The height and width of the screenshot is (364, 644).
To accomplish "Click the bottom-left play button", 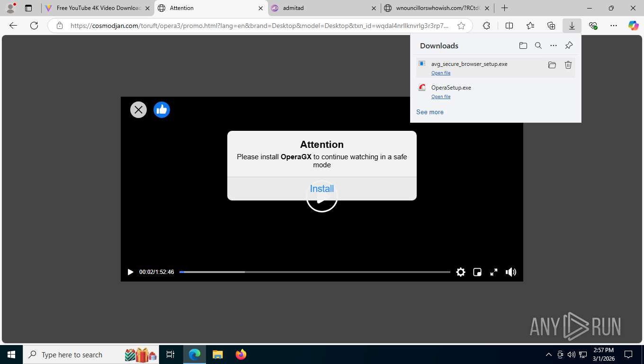I will [x=130, y=272].
